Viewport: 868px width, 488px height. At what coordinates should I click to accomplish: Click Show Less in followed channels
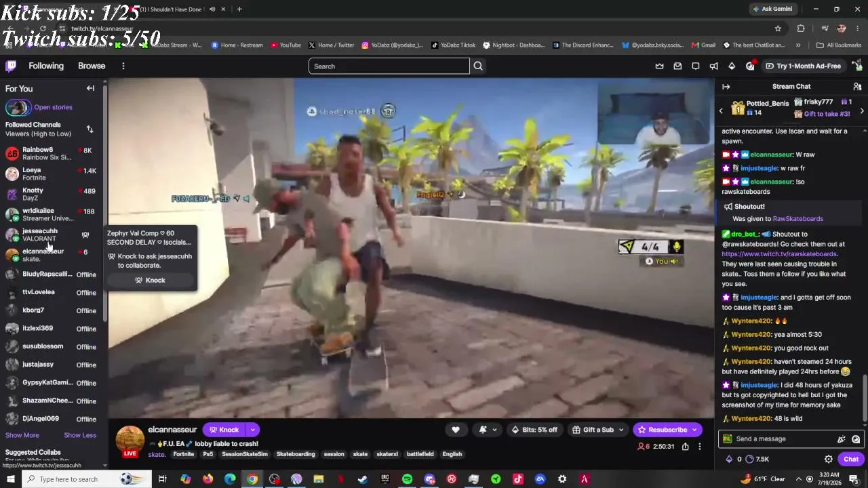[x=80, y=435]
